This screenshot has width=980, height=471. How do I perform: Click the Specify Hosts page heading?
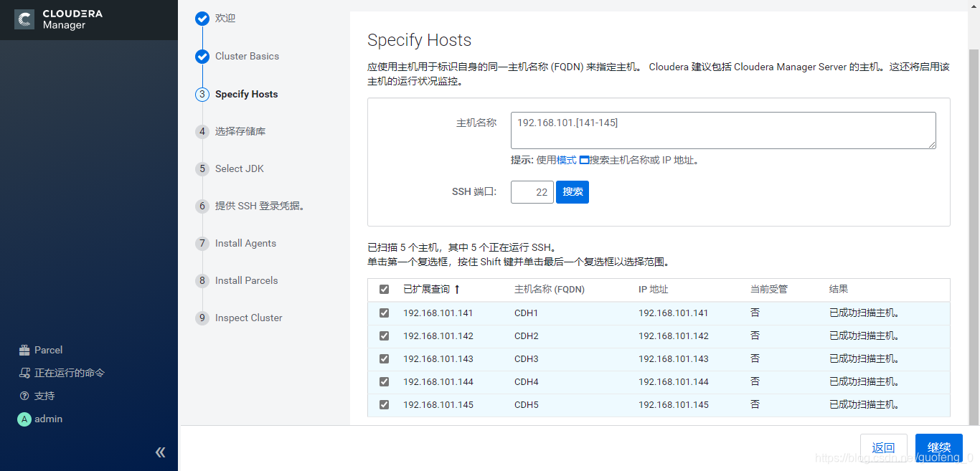pyautogui.click(x=420, y=40)
